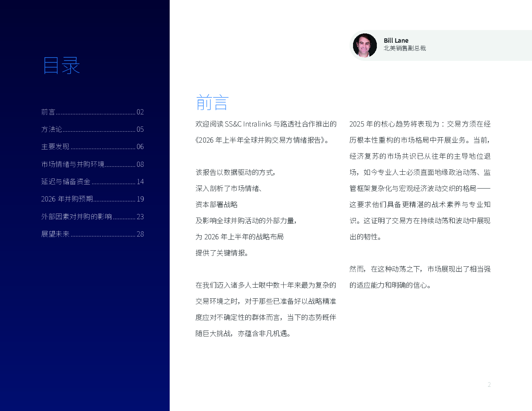Select the Bill Lane name text
The image size is (532, 411).
click(x=396, y=40)
